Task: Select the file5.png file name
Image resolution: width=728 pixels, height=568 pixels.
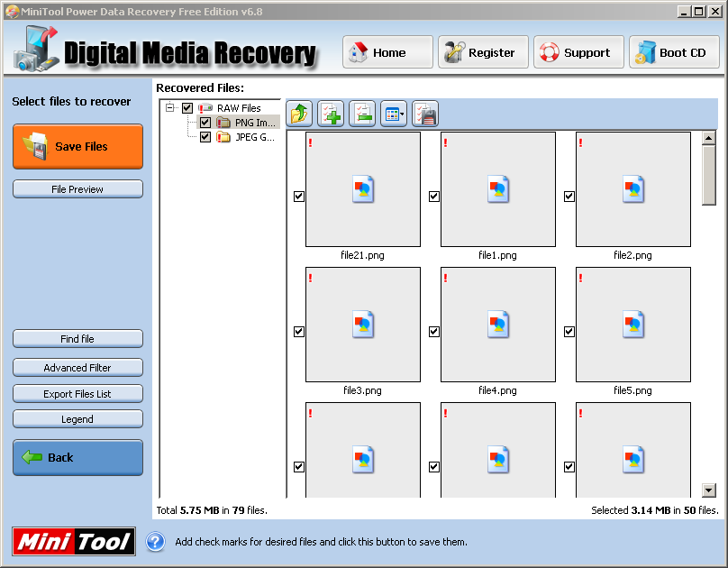Action: click(632, 390)
